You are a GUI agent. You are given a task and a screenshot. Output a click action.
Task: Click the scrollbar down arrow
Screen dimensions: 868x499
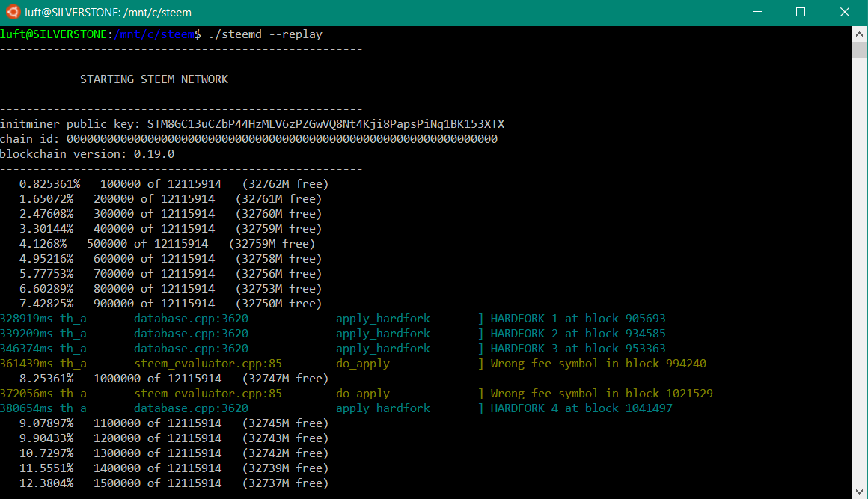[859, 492]
